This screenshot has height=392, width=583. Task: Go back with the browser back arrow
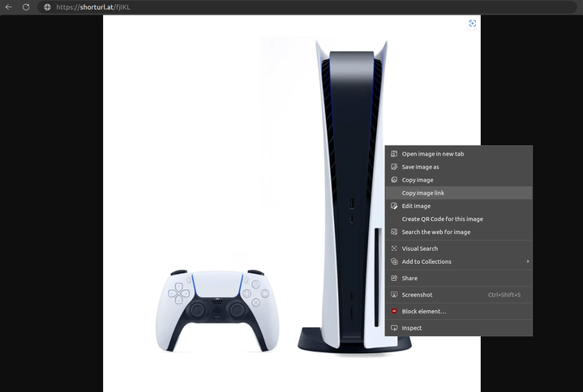click(x=9, y=7)
